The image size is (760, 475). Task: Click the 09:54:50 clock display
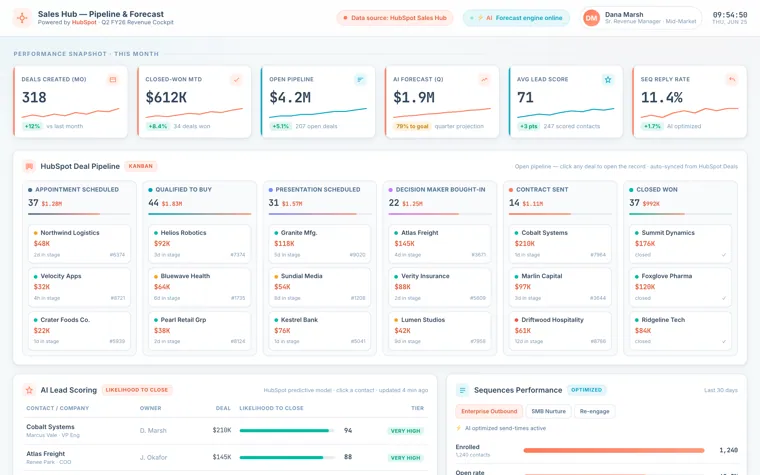pyautogui.click(x=729, y=15)
